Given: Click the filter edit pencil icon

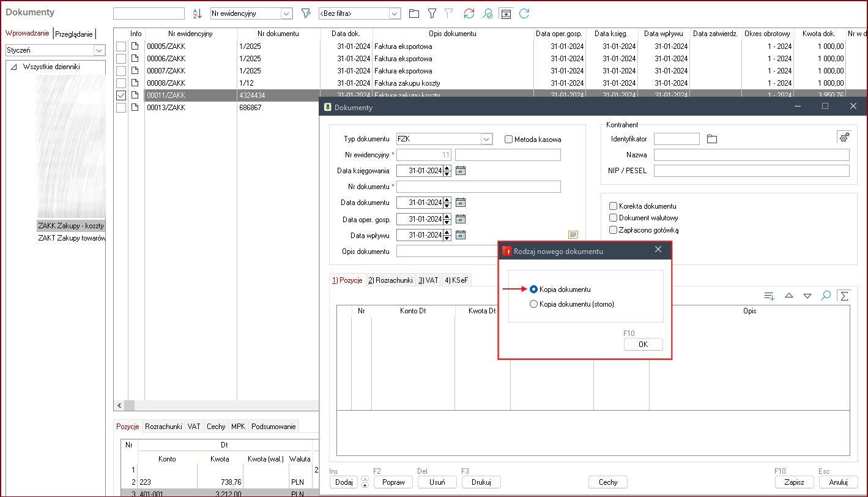Looking at the screenshot, I should click(306, 13).
